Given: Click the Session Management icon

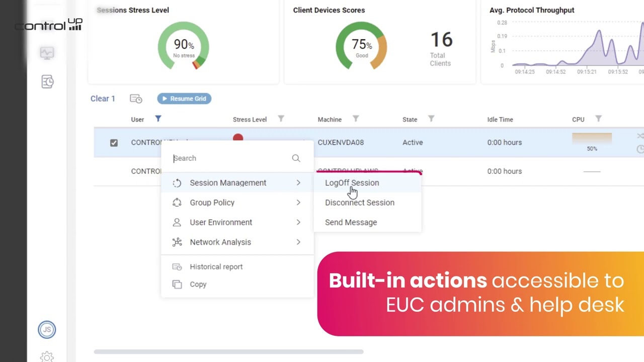Looking at the screenshot, I should point(177,183).
